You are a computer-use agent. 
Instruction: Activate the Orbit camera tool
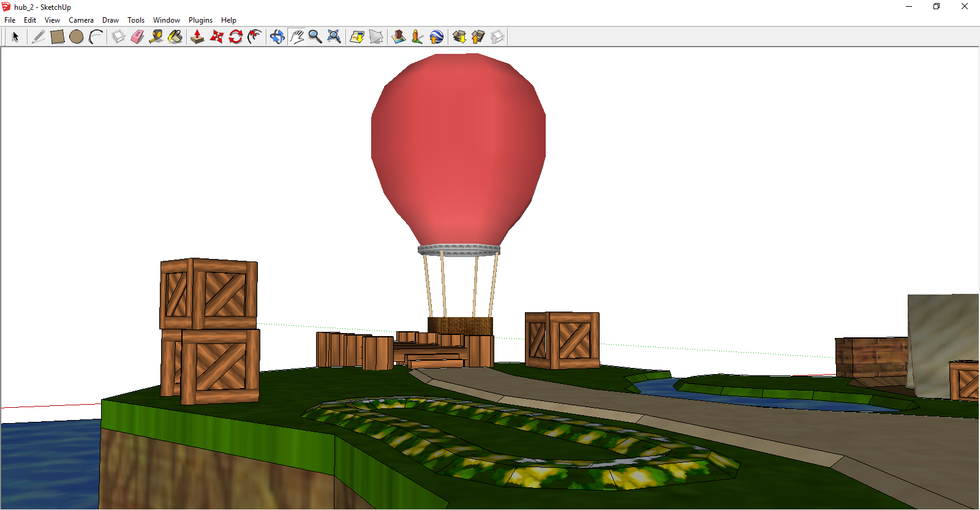click(277, 37)
